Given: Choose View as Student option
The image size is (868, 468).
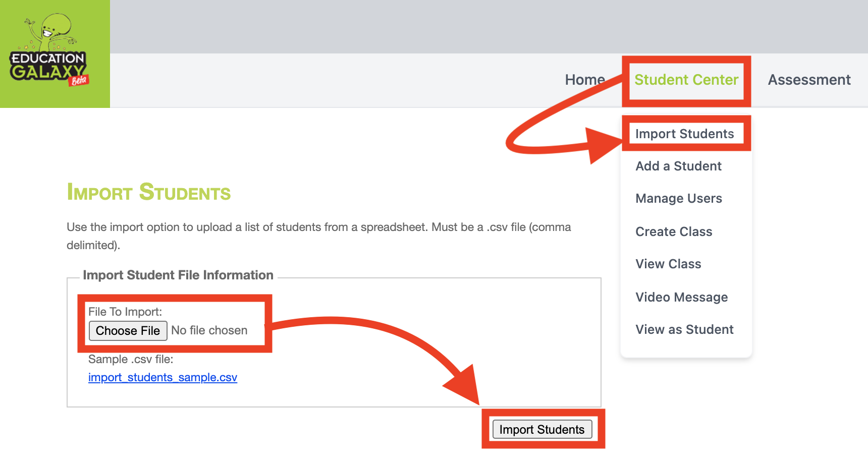Looking at the screenshot, I should [684, 329].
